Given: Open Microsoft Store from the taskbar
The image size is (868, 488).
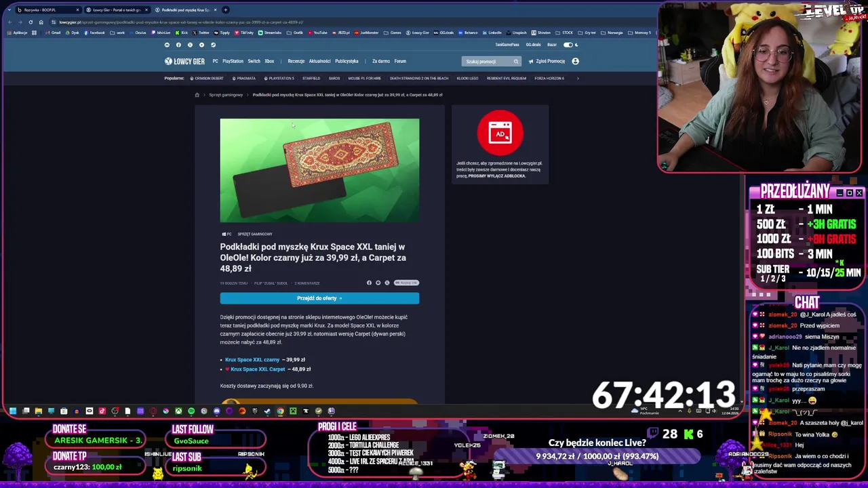Looking at the screenshot, I should point(64,411).
